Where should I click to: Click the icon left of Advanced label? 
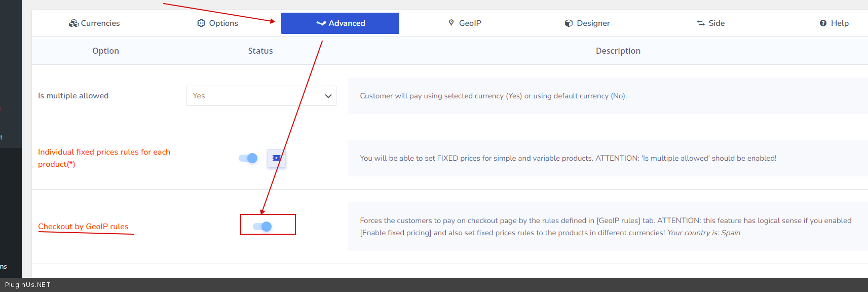point(321,23)
